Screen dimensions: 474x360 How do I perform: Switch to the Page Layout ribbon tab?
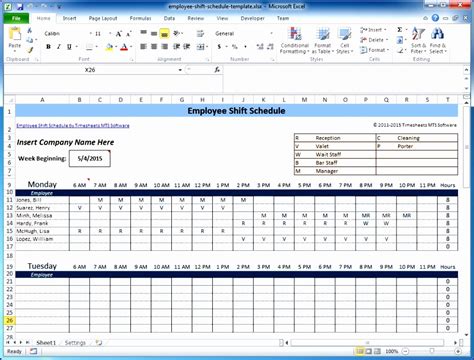click(x=103, y=18)
